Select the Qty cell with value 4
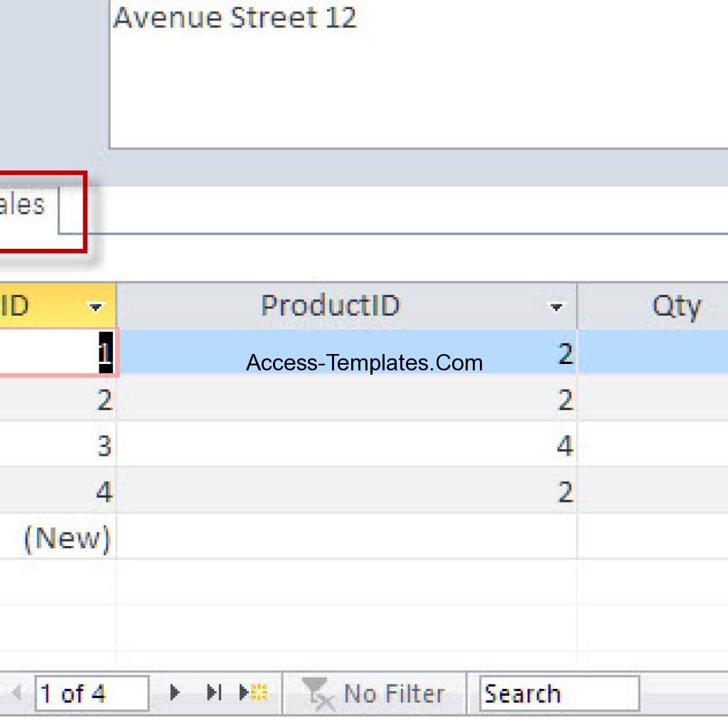Viewport: 728px width, 728px height. pos(562,446)
